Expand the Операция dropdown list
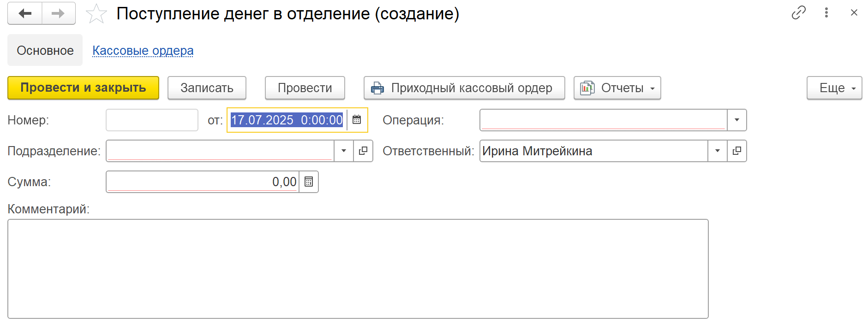Viewport: 868px width, 323px height. pos(737,120)
